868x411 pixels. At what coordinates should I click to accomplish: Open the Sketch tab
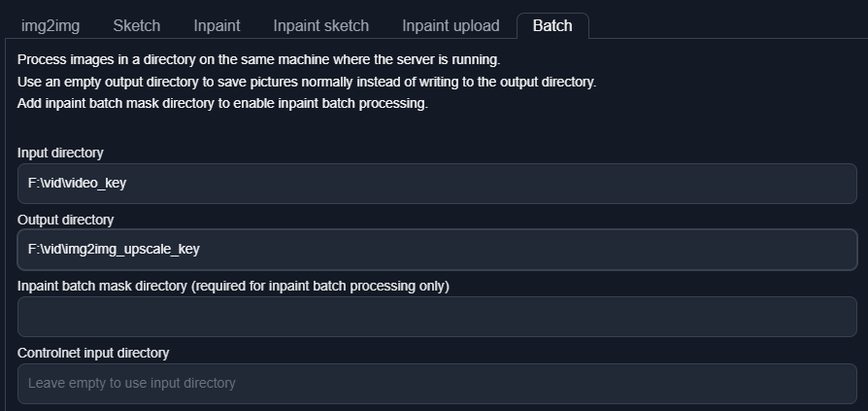136,25
